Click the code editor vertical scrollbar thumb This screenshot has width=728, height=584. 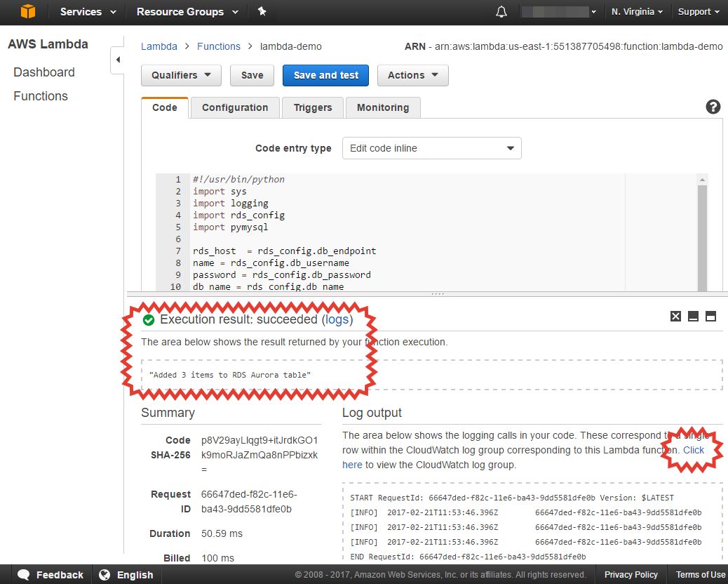702,238
